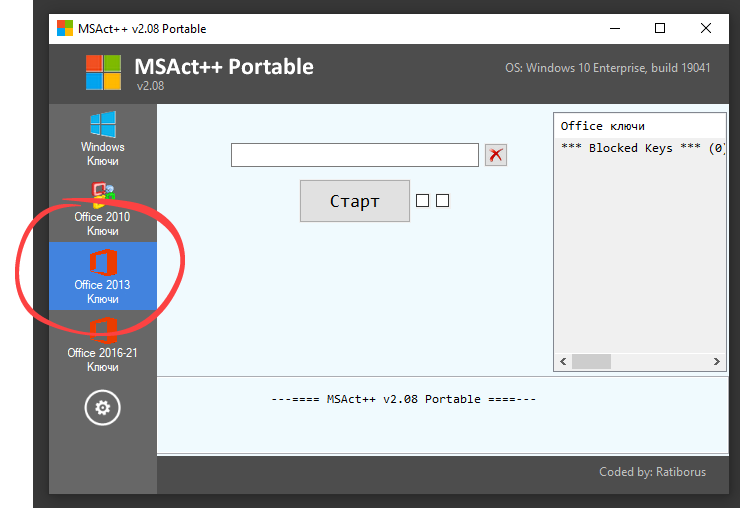This screenshot has height=508, width=740.
Task: Click the MSAct++ colored logo in header
Action: click(103, 72)
